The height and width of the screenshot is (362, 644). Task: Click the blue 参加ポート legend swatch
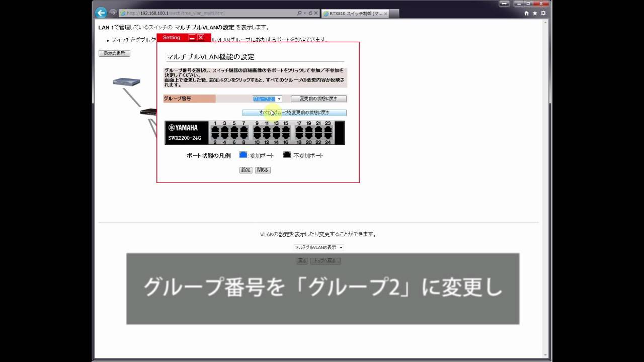tap(243, 155)
